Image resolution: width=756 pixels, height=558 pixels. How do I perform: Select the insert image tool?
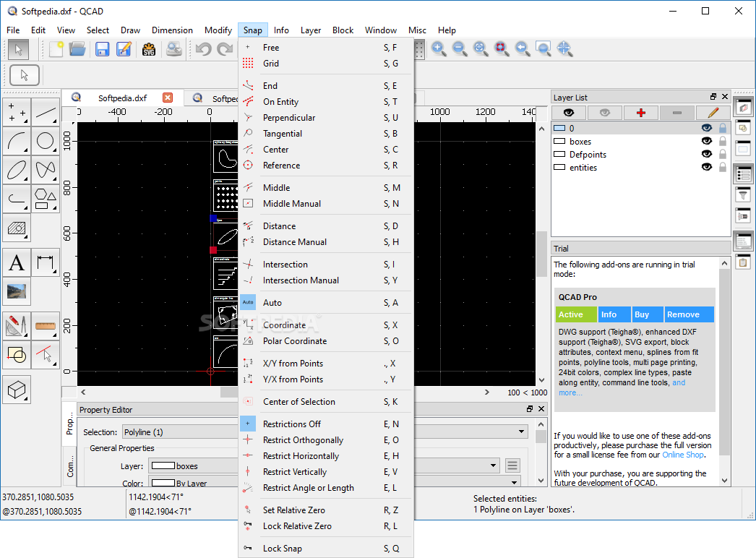point(17,291)
